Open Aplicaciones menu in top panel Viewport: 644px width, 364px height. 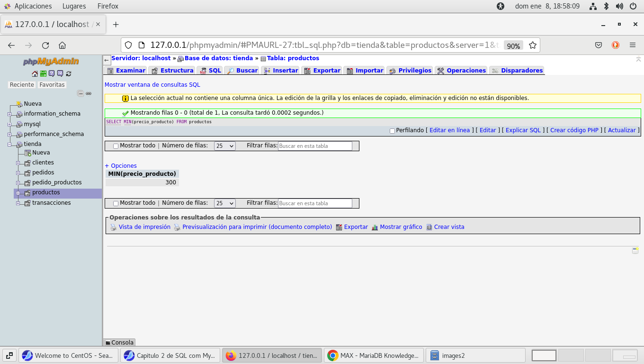[x=33, y=6]
